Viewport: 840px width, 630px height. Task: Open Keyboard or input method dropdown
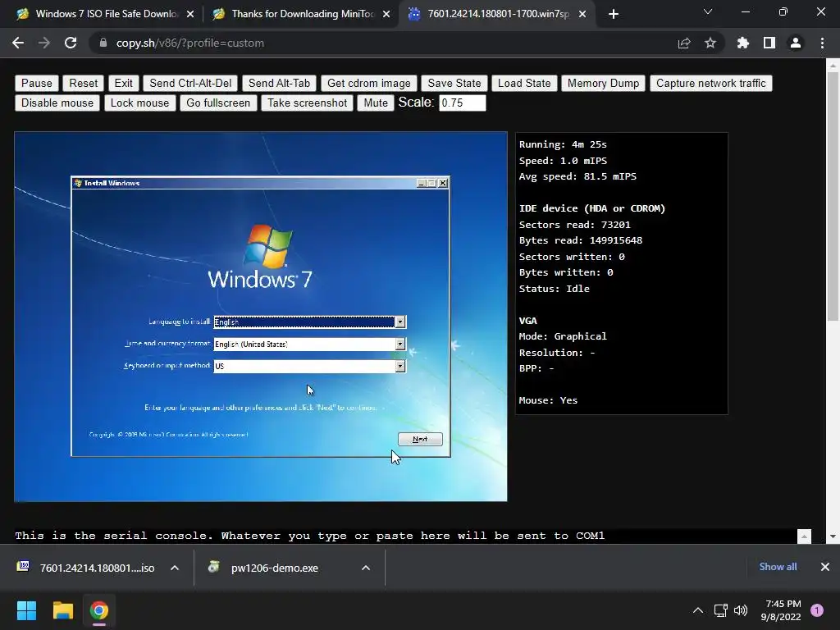click(399, 366)
